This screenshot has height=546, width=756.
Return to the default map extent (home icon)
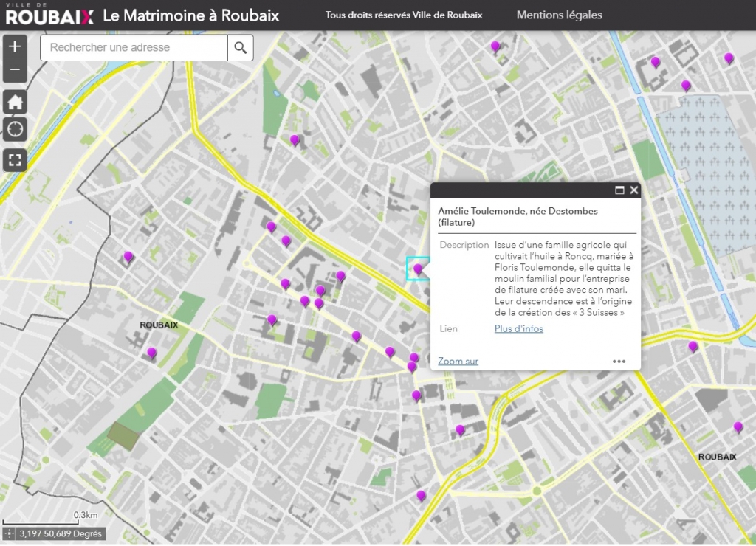tap(15, 102)
